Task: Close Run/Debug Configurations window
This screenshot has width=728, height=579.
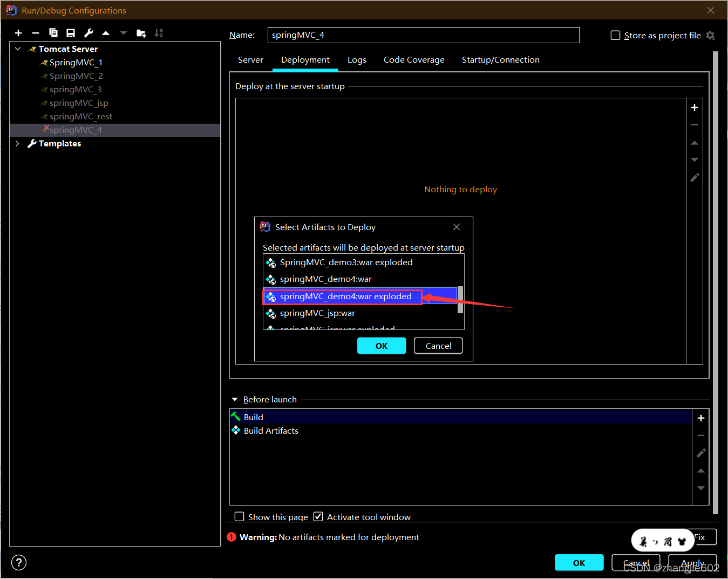Action: [711, 10]
